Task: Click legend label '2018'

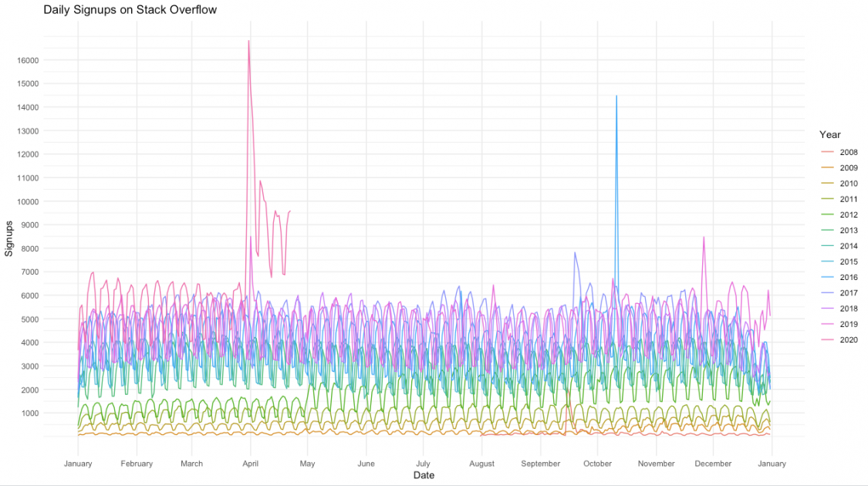Action: pyautogui.click(x=849, y=309)
